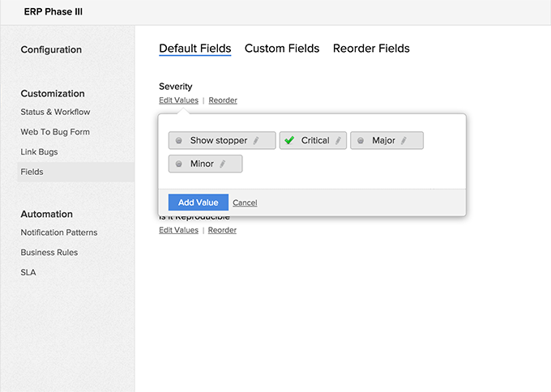This screenshot has width=551, height=392.
Task: Open the Reorder Fields tab
Action: (x=371, y=49)
